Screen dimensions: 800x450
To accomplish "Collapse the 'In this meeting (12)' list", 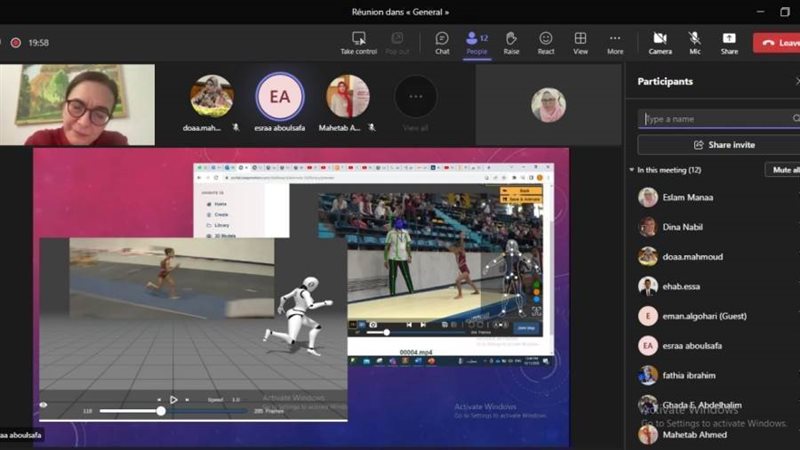I will click(632, 170).
